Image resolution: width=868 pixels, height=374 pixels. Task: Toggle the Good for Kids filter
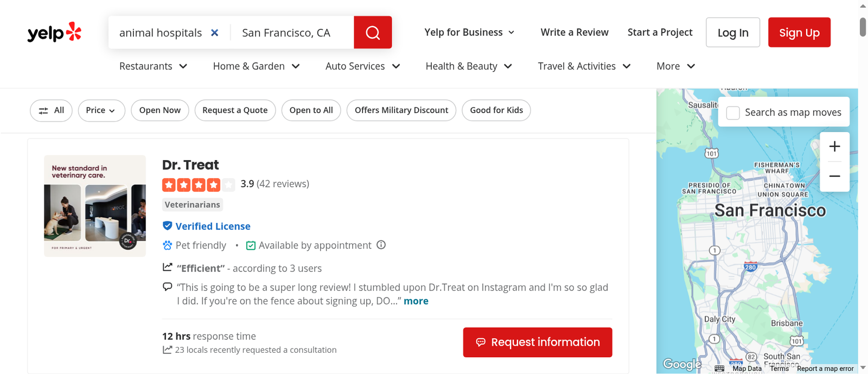pyautogui.click(x=496, y=110)
